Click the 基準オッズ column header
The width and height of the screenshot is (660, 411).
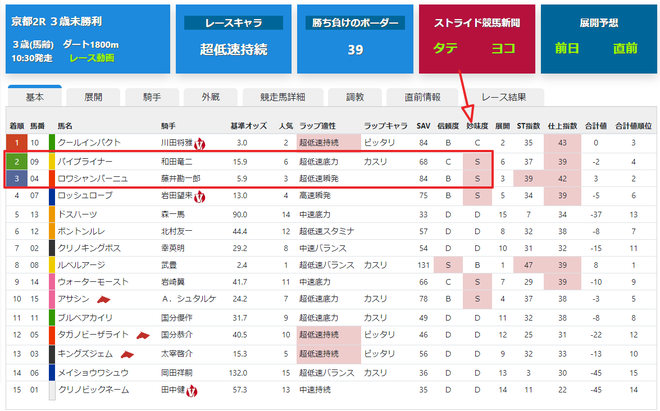[248, 126]
